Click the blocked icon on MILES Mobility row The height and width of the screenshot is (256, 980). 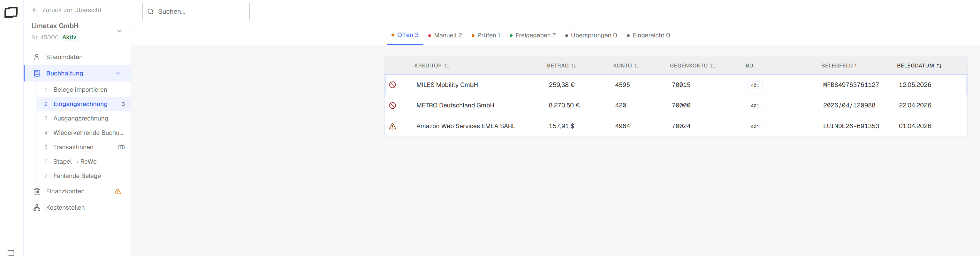393,85
